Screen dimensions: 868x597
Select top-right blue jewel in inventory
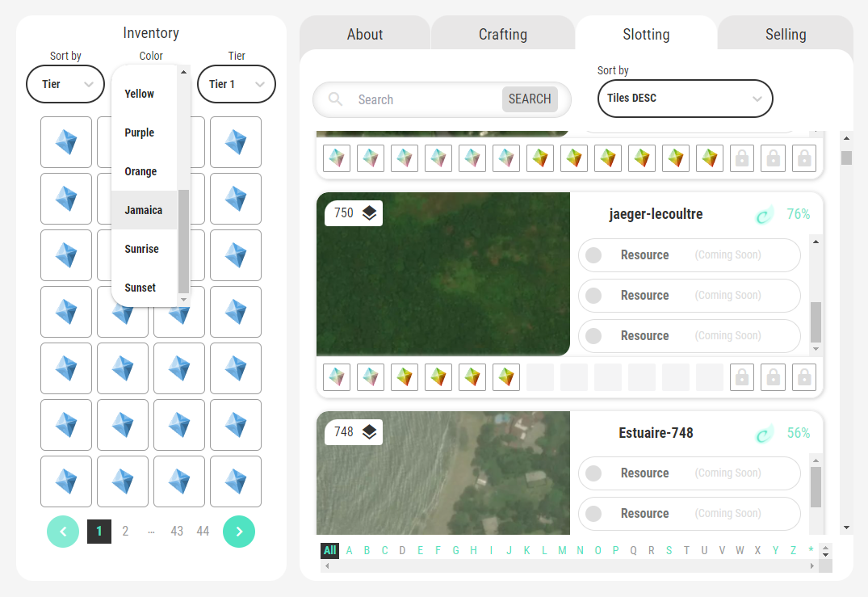pos(236,141)
